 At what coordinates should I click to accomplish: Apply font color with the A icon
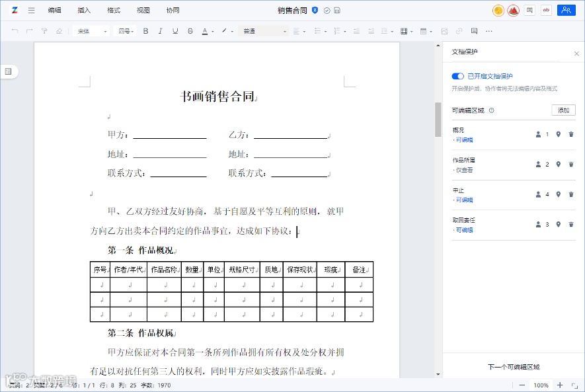point(204,31)
